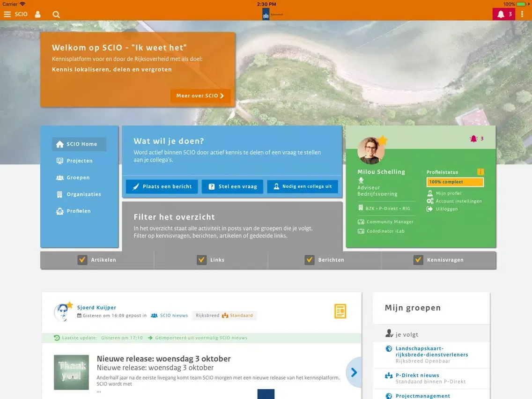Open 'Landschapskaart-rijksbrede-dienstverleners' group
Viewport: 532px width, 399px height.
(x=432, y=352)
